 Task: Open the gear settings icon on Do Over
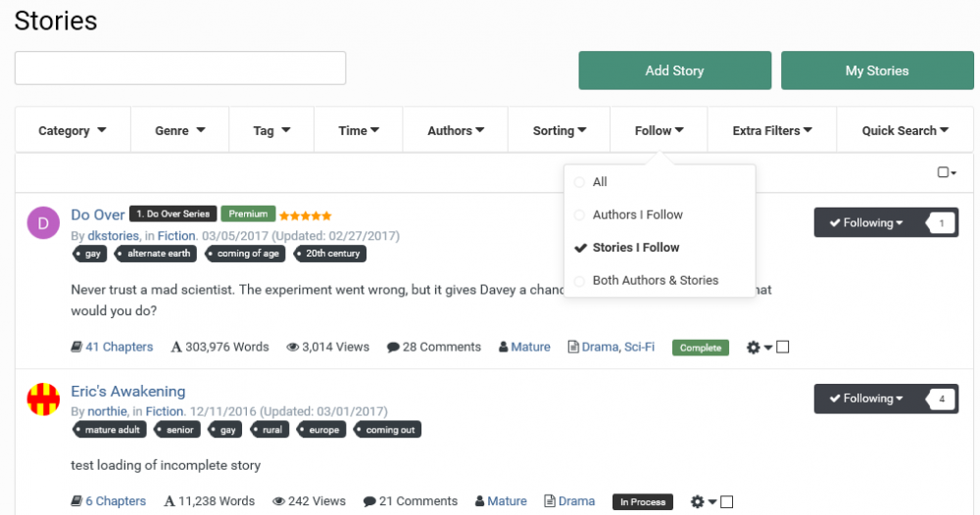753,348
